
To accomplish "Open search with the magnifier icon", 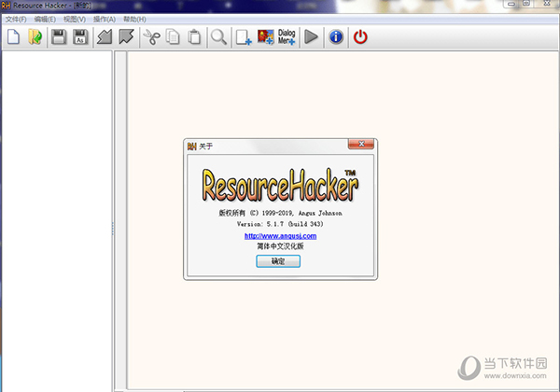I will pos(218,37).
